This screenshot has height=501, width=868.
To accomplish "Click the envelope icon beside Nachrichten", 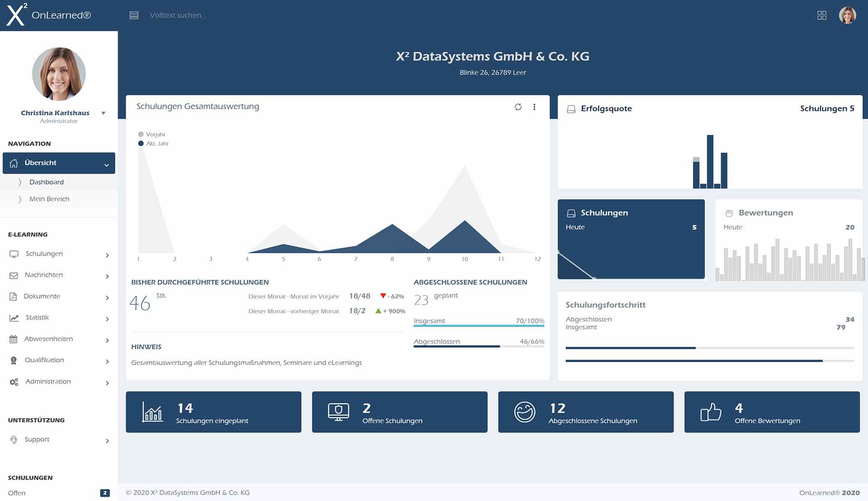I will coord(14,275).
